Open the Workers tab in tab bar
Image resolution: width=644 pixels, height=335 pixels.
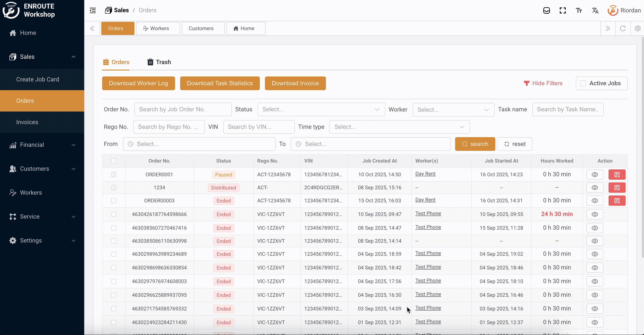[x=158, y=28]
